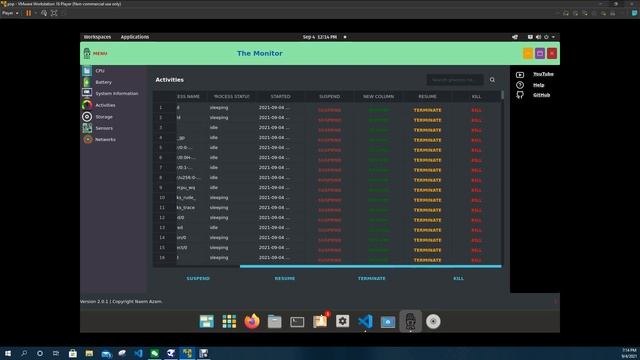The height and width of the screenshot is (360, 640).
Task: Open the Storage disk icon in the sidebar
Action: pyautogui.click(x=87, y=117)
